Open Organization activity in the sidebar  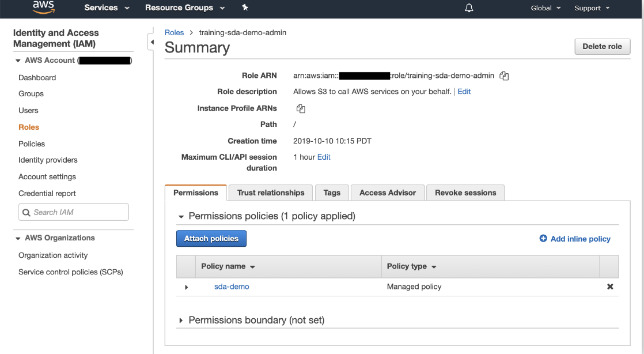[53, 255]
